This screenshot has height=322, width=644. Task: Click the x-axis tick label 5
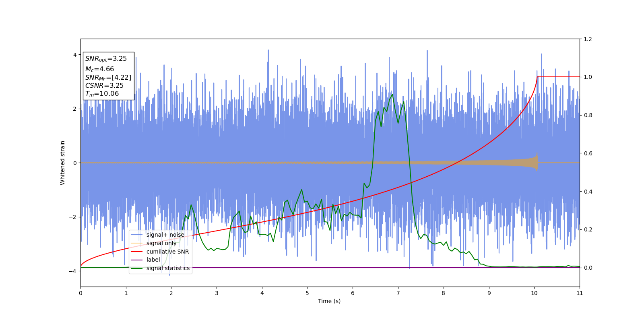308,293
